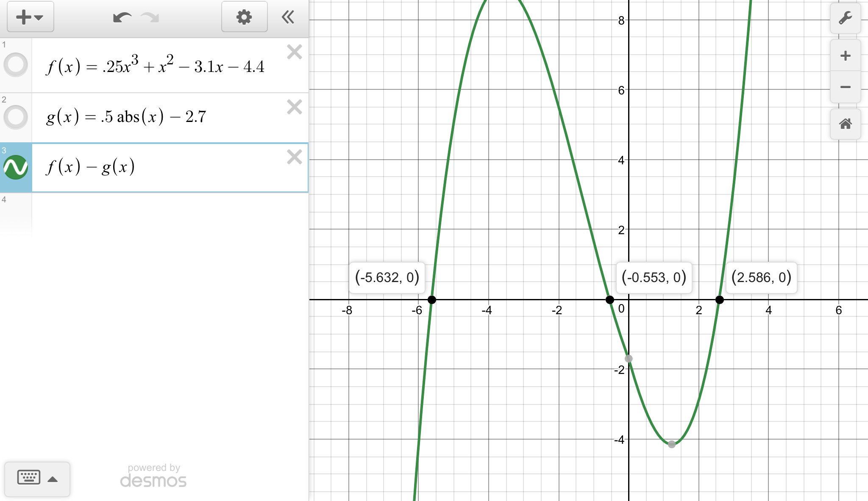Screen dimensions: 868x501
Task: Open the graph settings wrench menu
Action: tap(845, 18)
